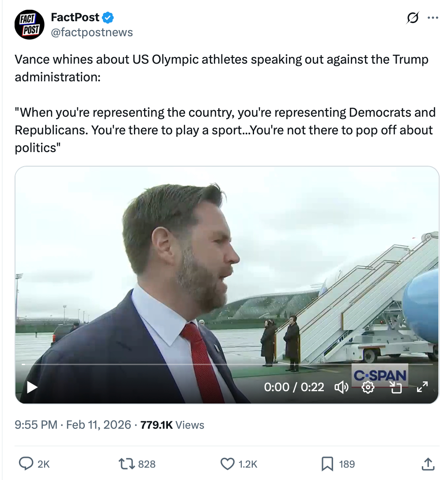This screenshot has width=448, height=480.
Task: Play the C-SPAN video
Action: click(x=32, y=387)
